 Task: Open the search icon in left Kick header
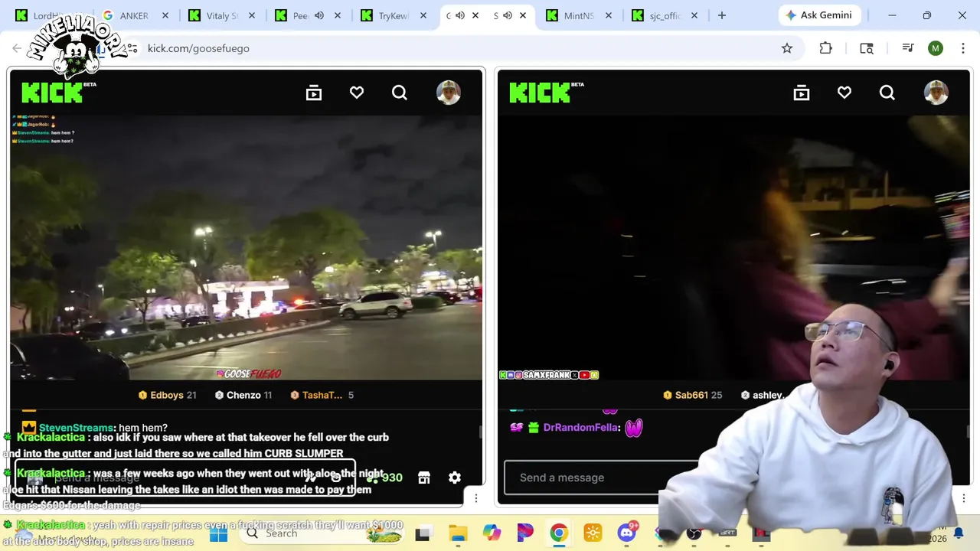coord(400,93)
